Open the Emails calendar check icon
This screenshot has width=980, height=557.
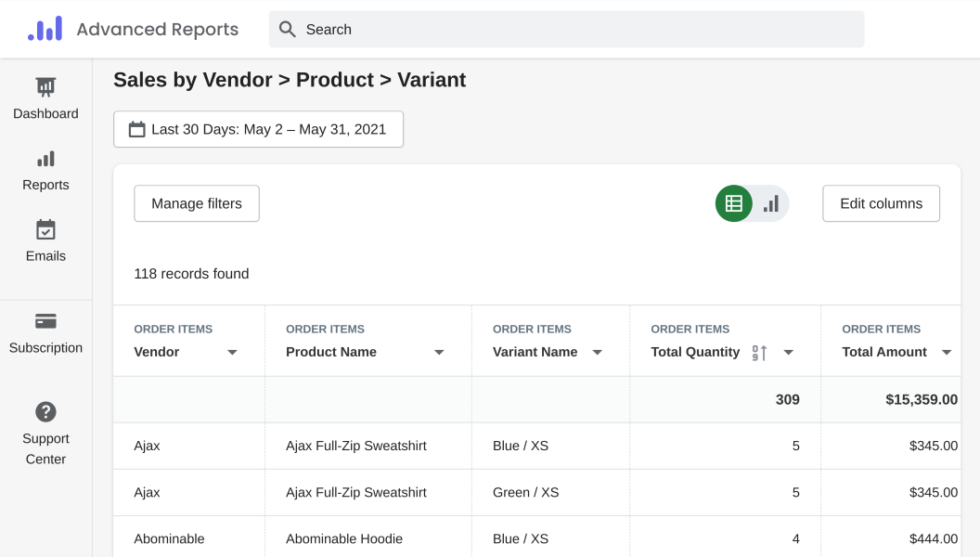pos(45,229)
